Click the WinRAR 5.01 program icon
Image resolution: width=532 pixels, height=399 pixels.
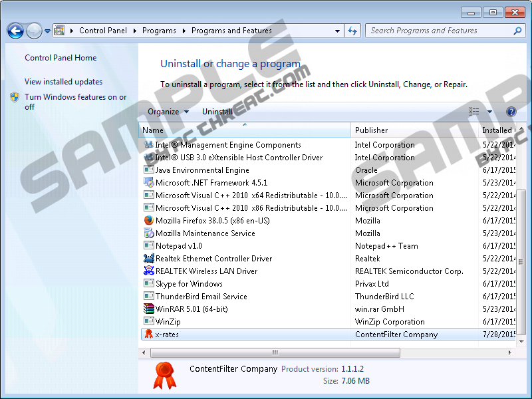[x=149, y=309]
